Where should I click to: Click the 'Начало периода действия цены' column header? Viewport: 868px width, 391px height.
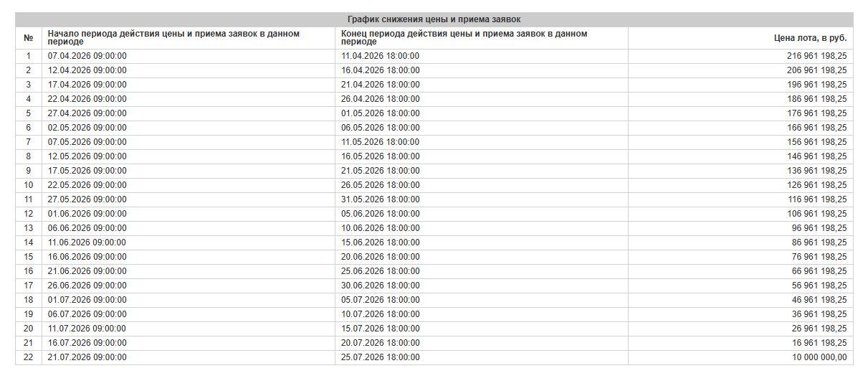(x=173, y=37)
